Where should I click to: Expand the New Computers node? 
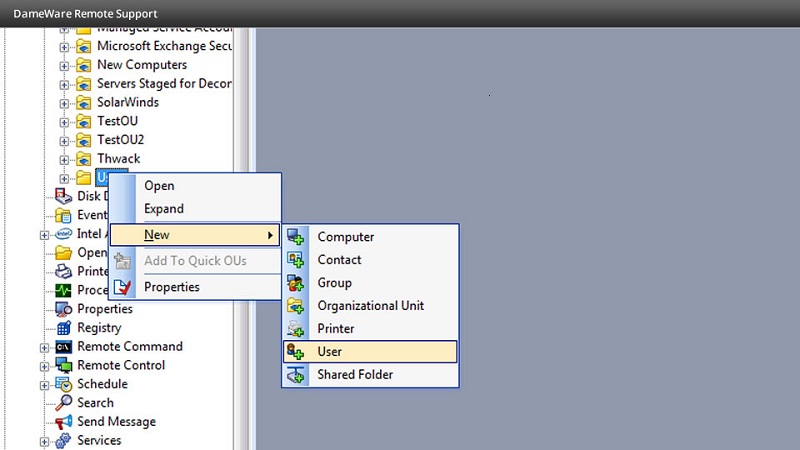coord(64,66)
